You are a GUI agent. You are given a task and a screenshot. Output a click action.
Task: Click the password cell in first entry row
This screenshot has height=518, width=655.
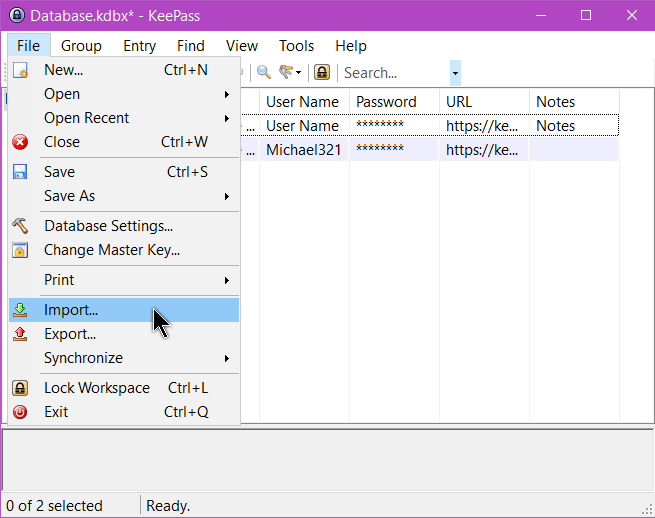click(394, 126)
